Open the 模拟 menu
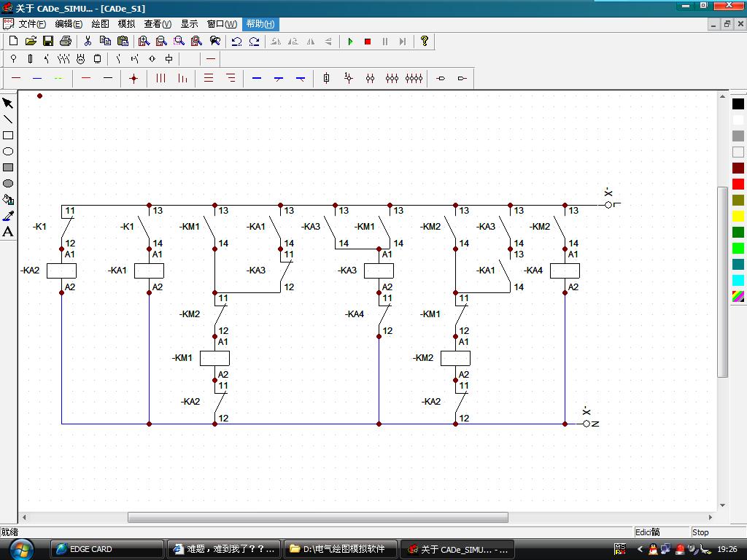747x560 pixels. coord(127,24)
